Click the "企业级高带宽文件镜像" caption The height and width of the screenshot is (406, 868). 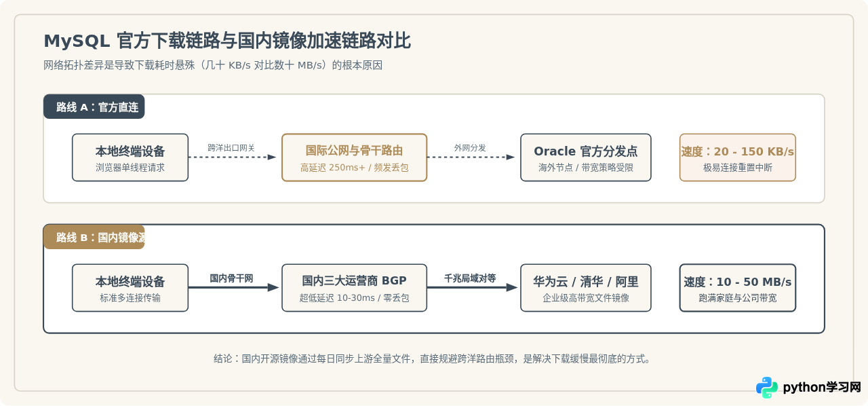click(586, 297)
